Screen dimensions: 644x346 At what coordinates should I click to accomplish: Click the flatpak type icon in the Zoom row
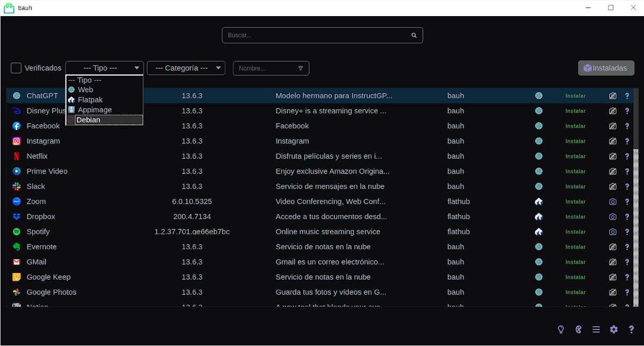pos(539,201)
